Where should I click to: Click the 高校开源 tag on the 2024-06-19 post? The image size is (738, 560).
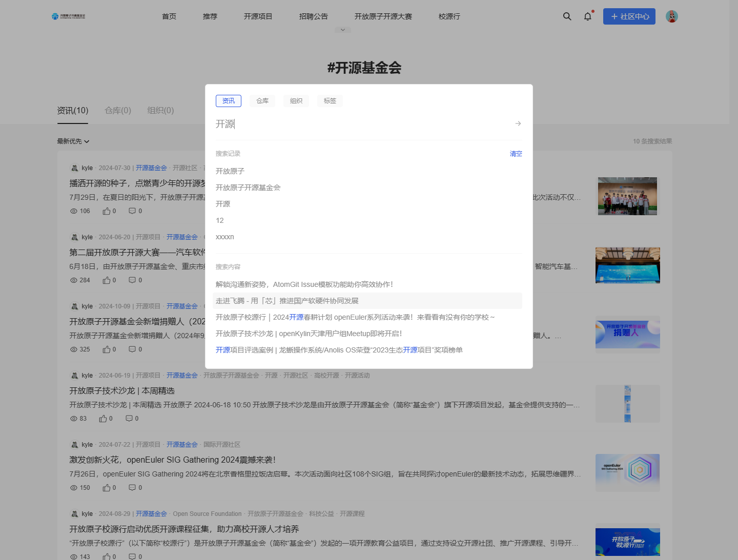(x=326, y=376)
